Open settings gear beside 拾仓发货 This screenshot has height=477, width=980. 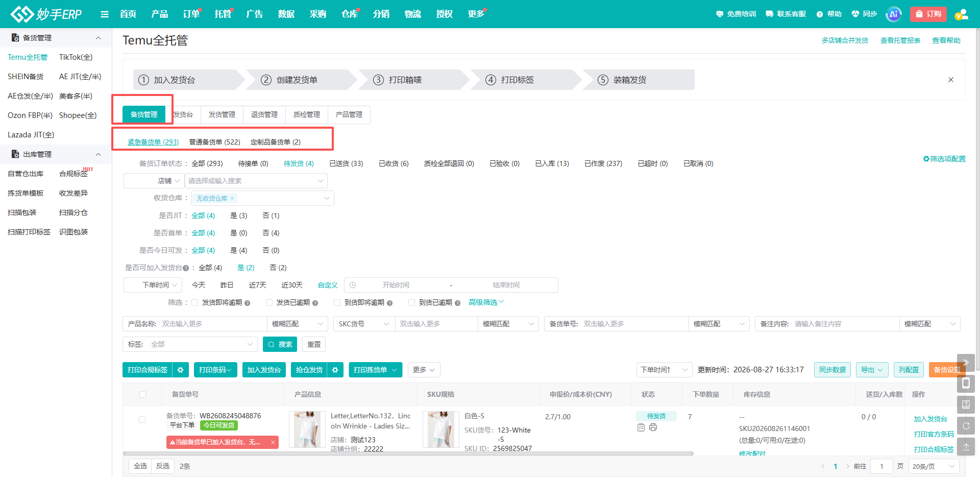point(335,370)
